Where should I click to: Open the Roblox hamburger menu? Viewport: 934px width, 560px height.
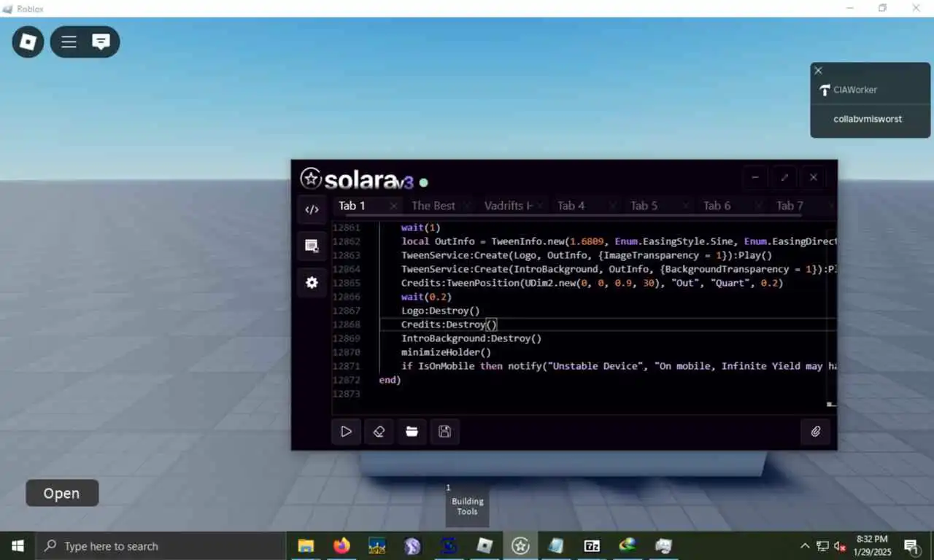(69, 42)
